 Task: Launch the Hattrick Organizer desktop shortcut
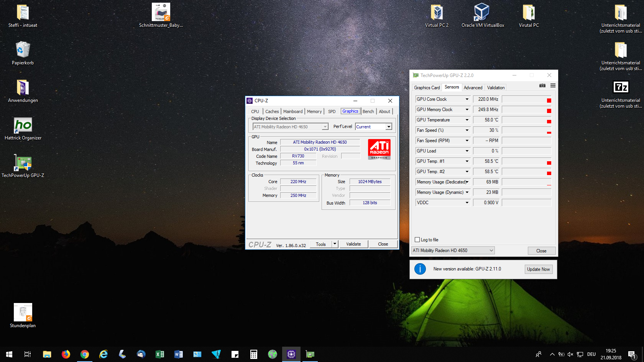(23, 128)
